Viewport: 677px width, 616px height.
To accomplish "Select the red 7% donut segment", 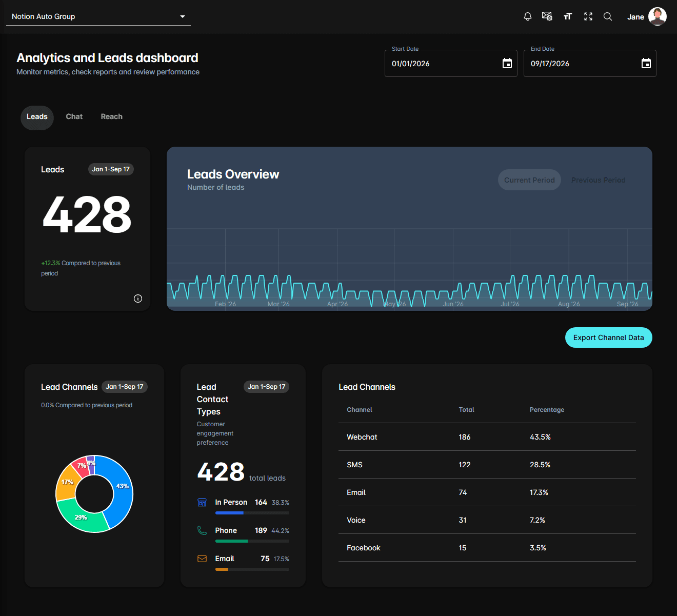I will coord(80,465).
